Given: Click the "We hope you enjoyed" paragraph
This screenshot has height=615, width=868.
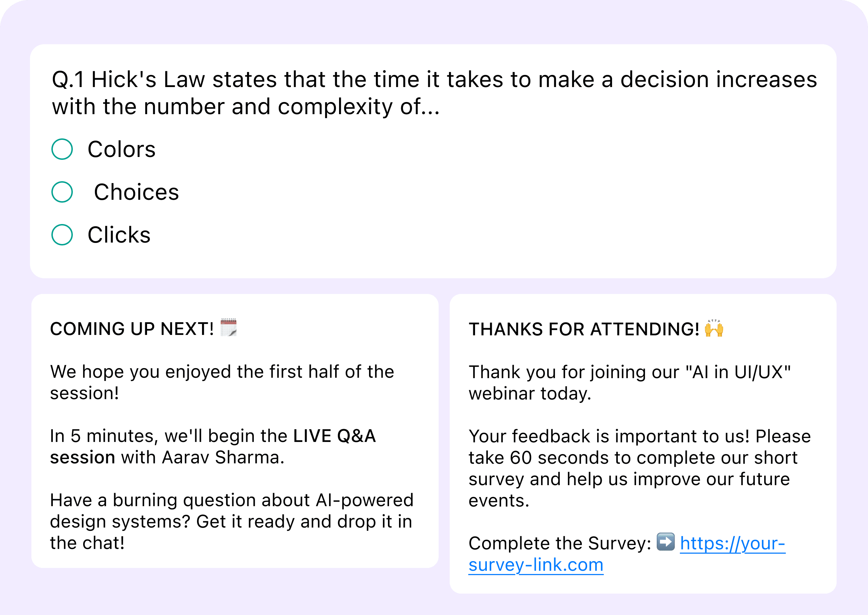Looking at the screenshot, I should (x=222, y=382).
